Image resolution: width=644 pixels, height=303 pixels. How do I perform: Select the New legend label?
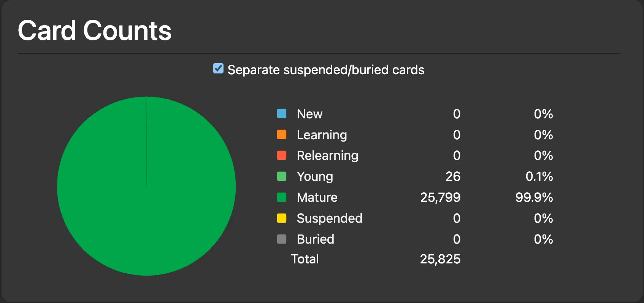[309, 114]
